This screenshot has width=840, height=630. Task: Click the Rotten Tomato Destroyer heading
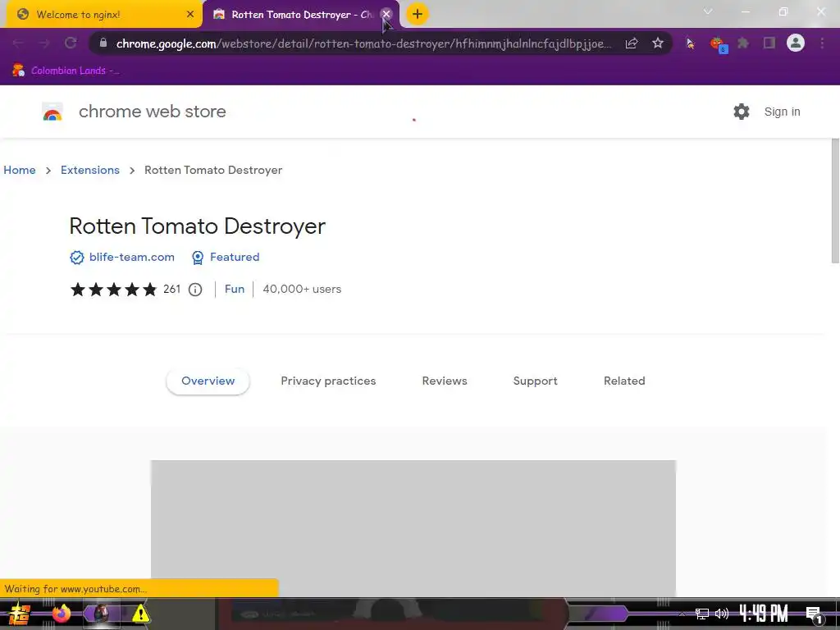click(197, 226)
